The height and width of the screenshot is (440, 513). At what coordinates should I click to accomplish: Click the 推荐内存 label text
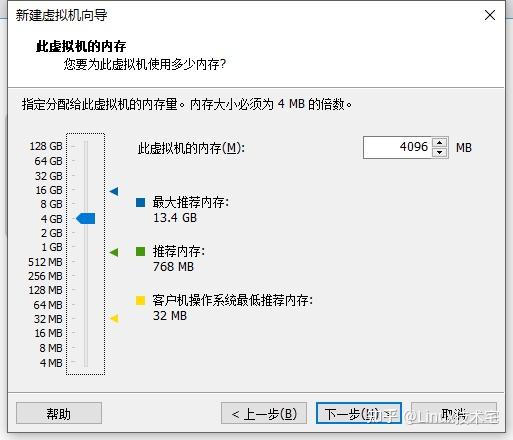(x=179, y=251)
